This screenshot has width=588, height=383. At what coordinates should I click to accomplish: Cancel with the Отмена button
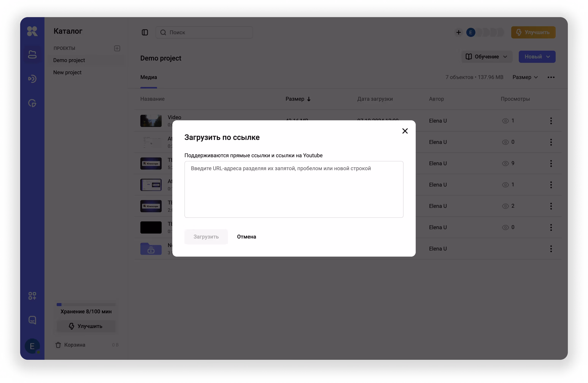pos(246,237)
